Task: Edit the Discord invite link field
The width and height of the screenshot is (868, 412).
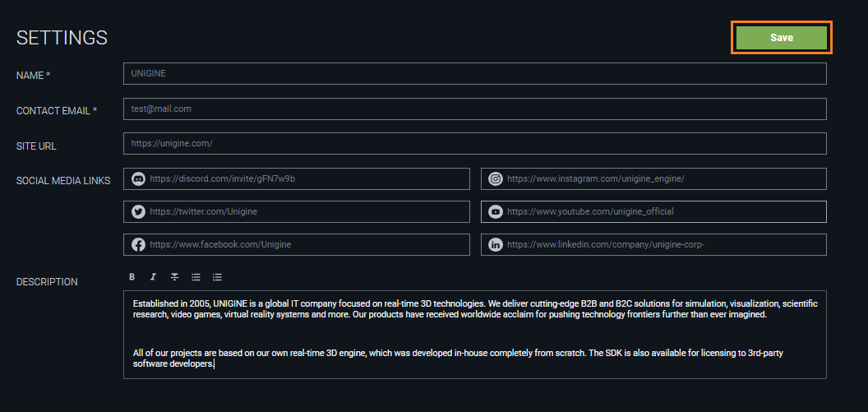Action: click(x=297, y=179)
